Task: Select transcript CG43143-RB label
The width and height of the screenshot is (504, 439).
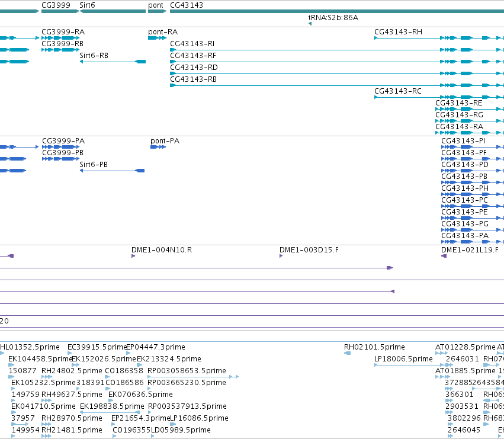Action: point(193,79)
